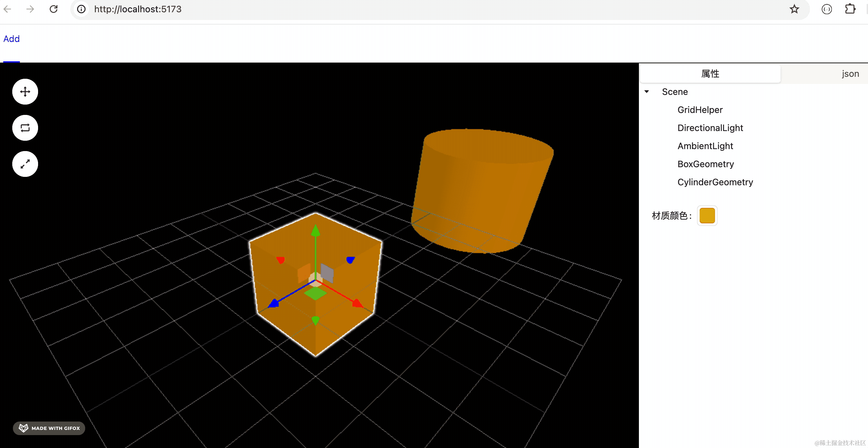The image size is (868, 448).
Task: Click the orange cylinder in the viewport
Action: tap(482, 190)
